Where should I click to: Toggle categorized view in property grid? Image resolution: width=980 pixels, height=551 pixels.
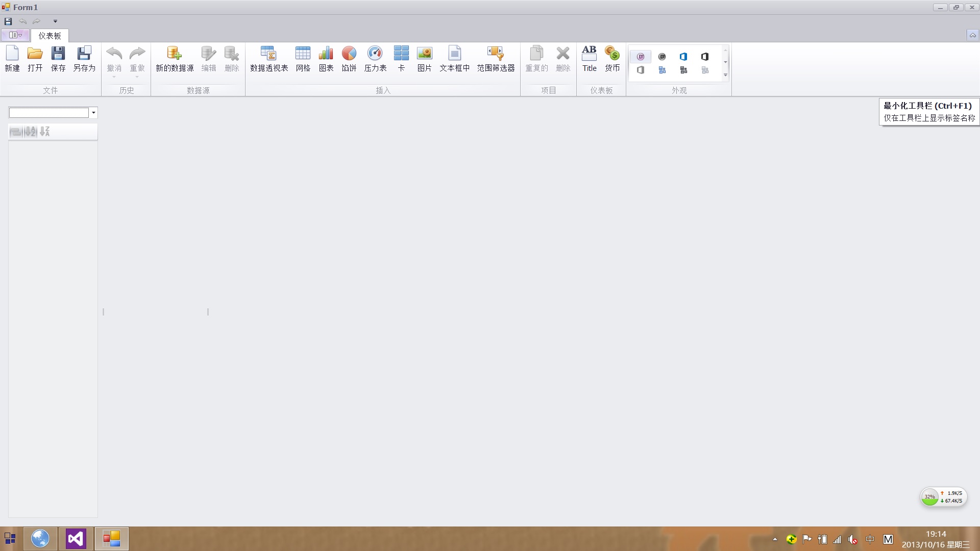point(16,132)
